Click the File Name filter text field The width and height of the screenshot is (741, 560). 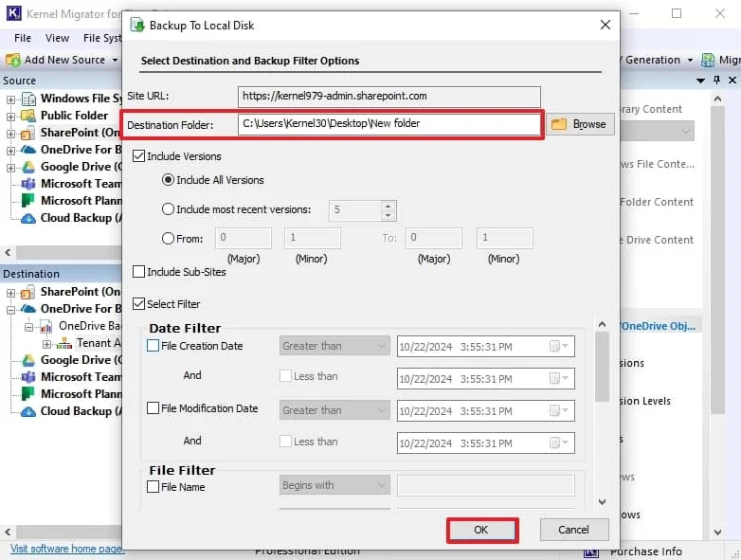[x=486, y=485]
